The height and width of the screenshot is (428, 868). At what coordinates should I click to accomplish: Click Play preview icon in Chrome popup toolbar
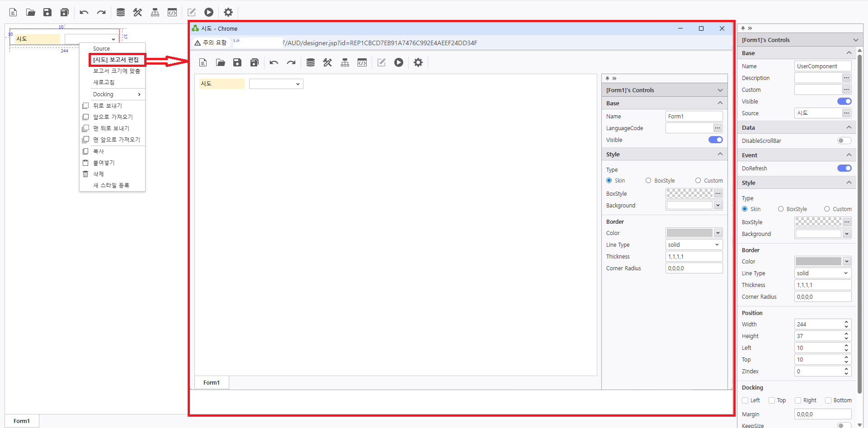(x=399, y=62)
